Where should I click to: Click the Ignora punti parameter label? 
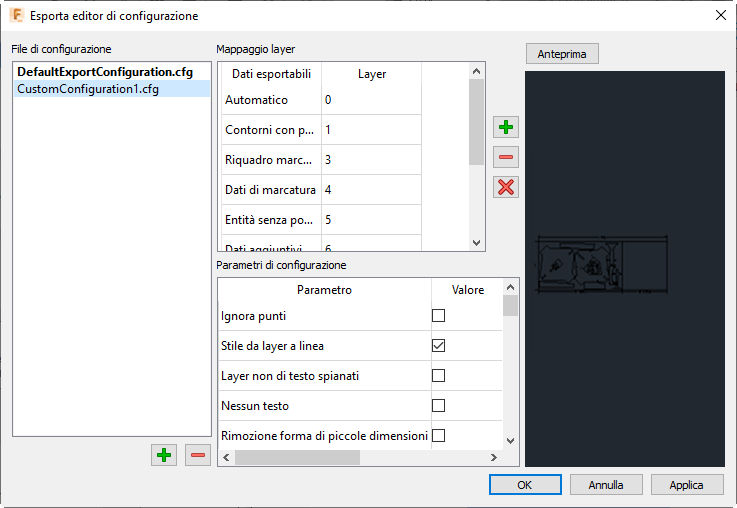tap(253, 316)
